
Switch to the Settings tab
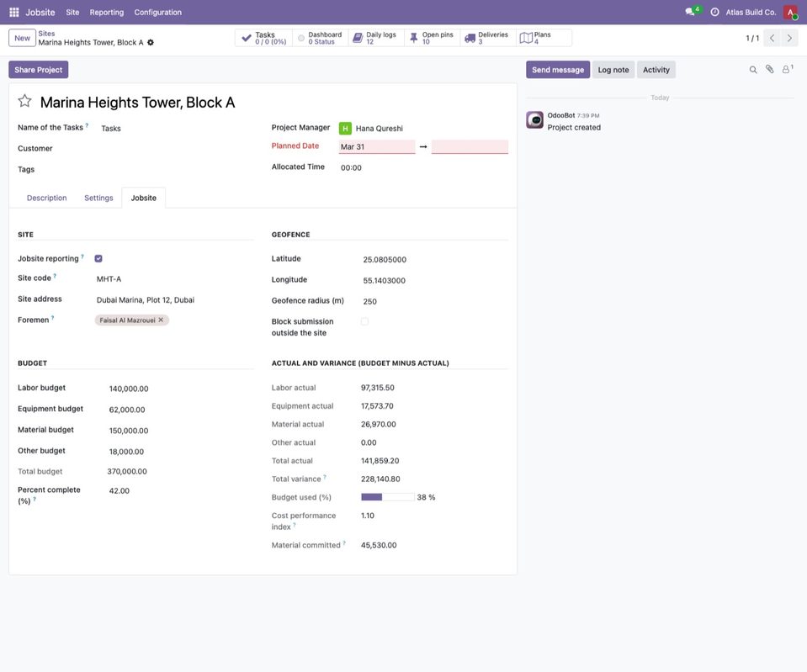tap(98, 198)
